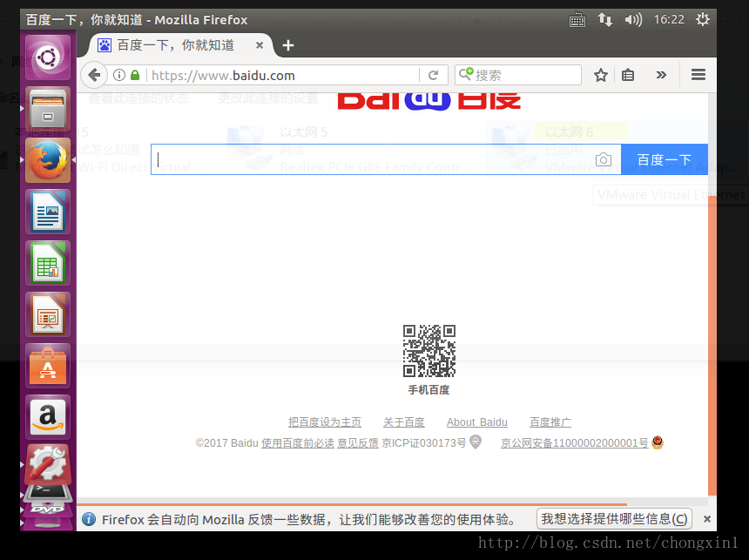The width and height of the screenshot is (749, 560).
Task: Open the 意见反馈 link
Action: tap(358, 443)
